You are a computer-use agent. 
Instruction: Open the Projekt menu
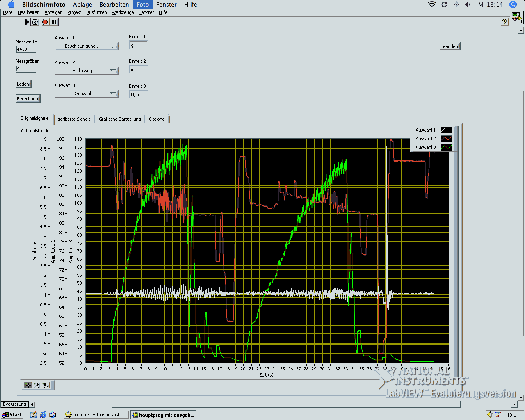click(x=74, y=12)
